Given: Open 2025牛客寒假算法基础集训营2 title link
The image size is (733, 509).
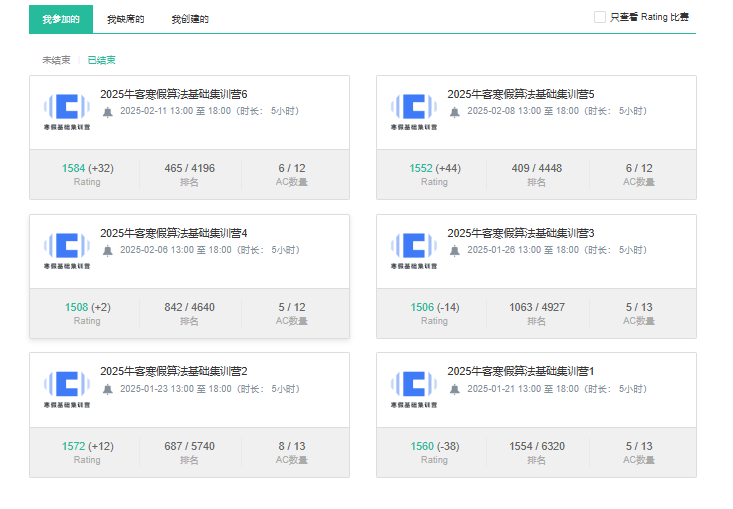Looking at the screenshot, I should point(173,372).
